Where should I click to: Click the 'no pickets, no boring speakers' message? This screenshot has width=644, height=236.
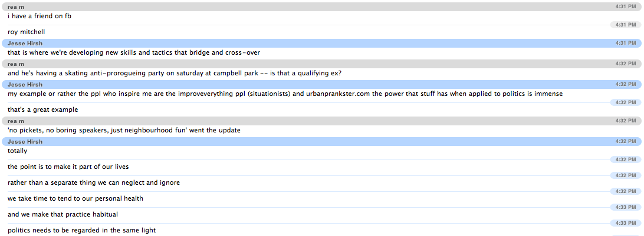point(124,129)
